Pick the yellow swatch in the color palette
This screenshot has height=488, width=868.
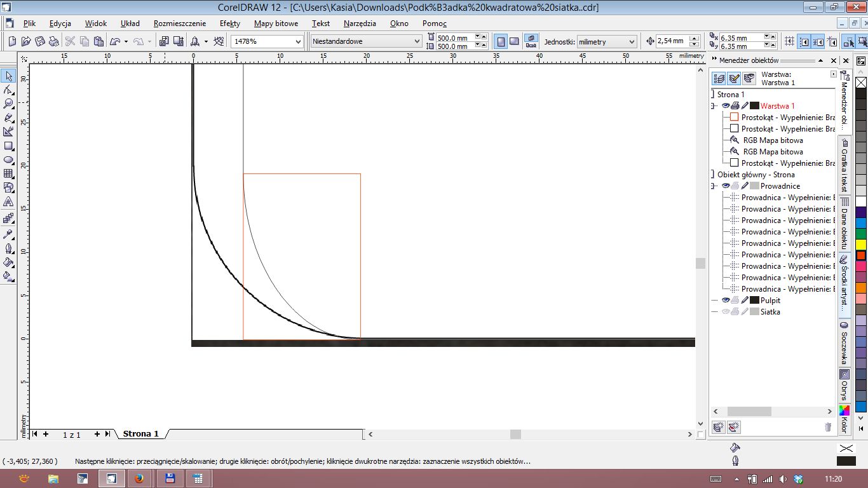tap(861, 245)
